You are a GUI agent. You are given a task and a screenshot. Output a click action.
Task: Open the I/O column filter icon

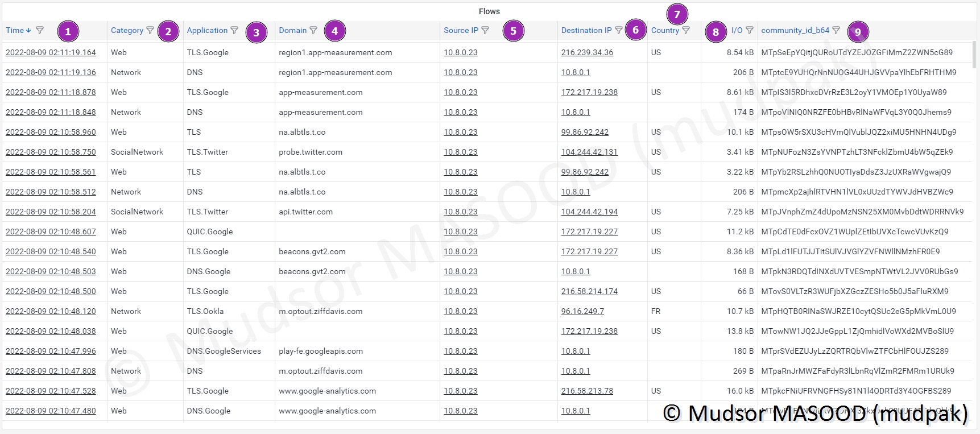coord(750,30)
